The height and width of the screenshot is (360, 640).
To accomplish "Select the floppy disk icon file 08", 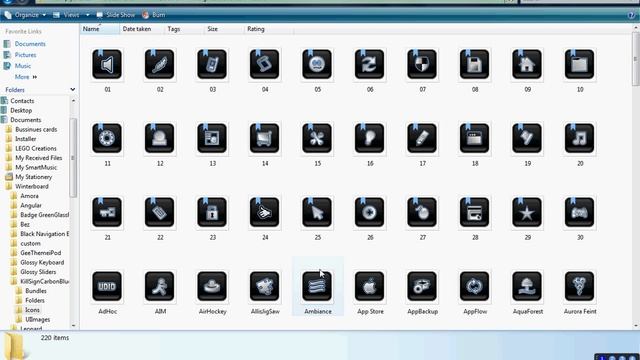I will (474, 64).
